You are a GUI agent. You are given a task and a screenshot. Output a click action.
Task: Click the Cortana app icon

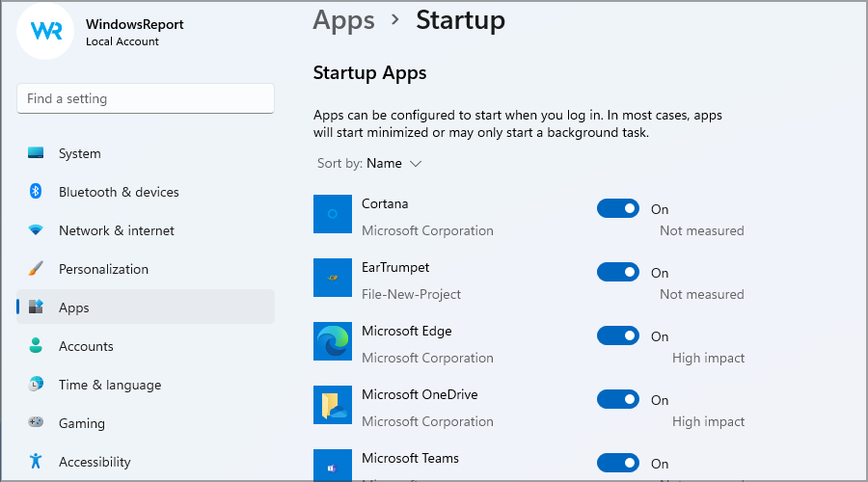[333, 214]
